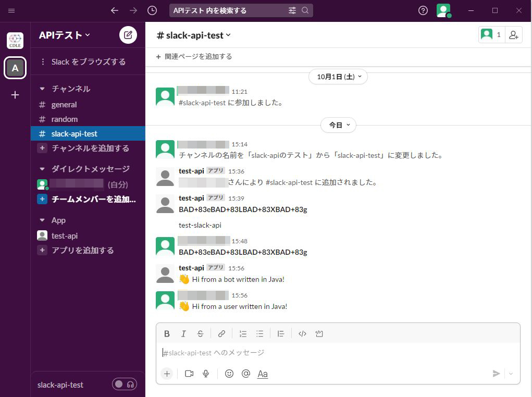The width and height of the screenshot is (532, 397).
Task: Create an ordered list in the composer
Action: [243, 333]
